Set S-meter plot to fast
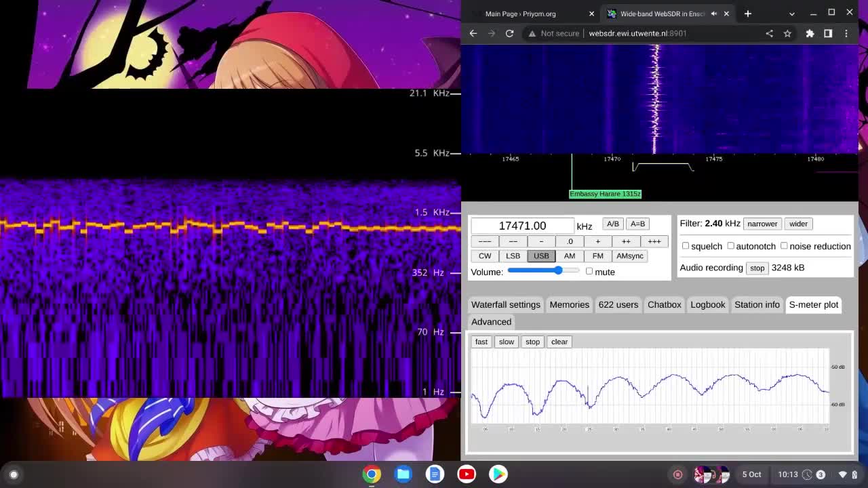This screenshot has height=488, width=868. (x=481, y=342)
